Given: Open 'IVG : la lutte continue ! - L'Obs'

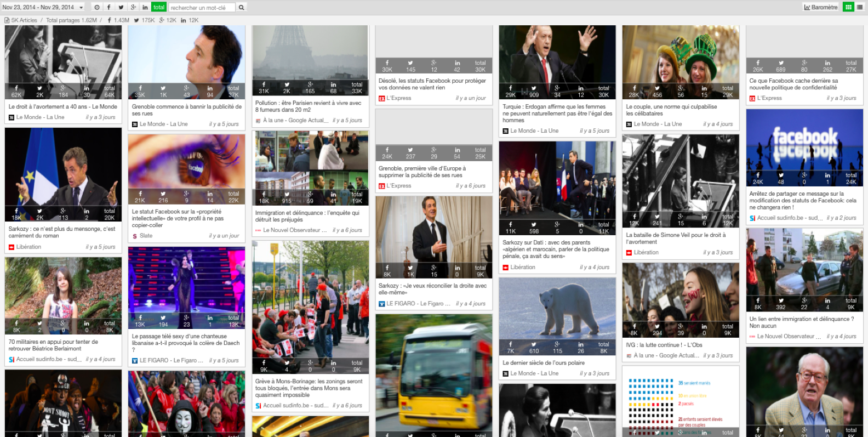Looking at the screenshot, I should 664,345.
